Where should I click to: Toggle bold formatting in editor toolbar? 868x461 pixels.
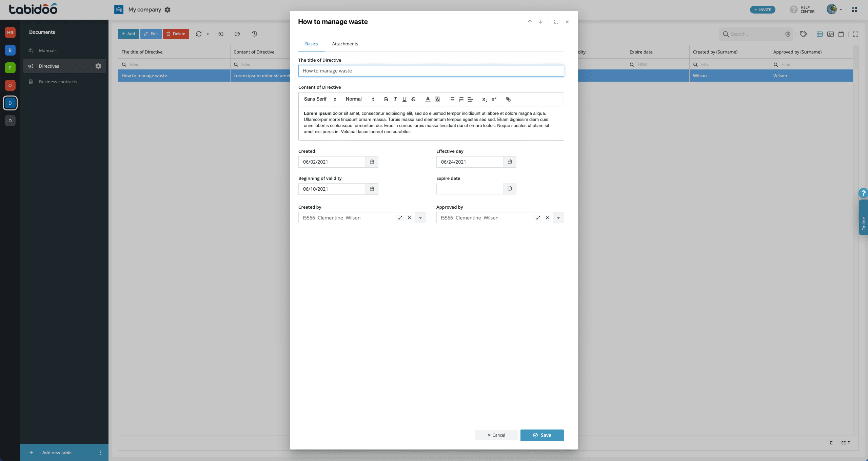[x=386, y=99]
